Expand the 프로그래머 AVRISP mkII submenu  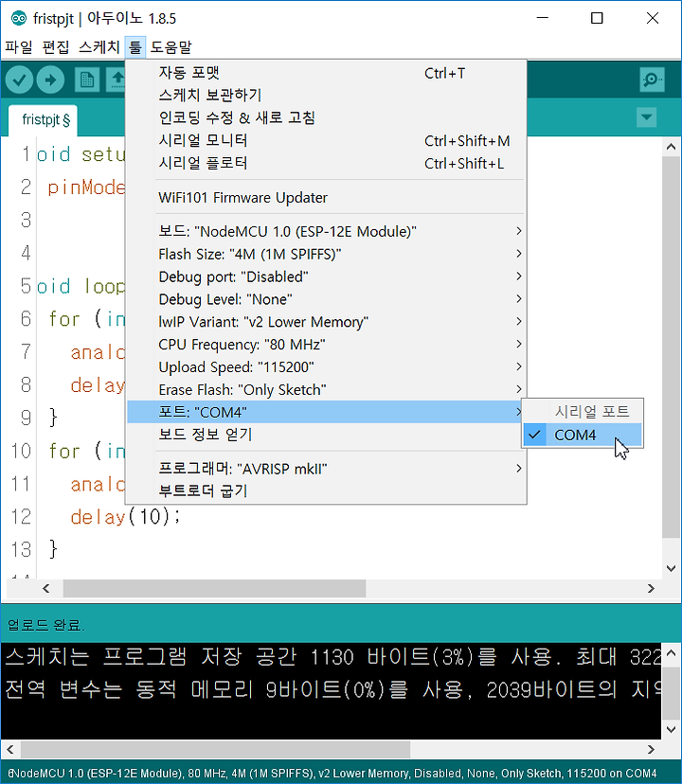tap(326, 469)
